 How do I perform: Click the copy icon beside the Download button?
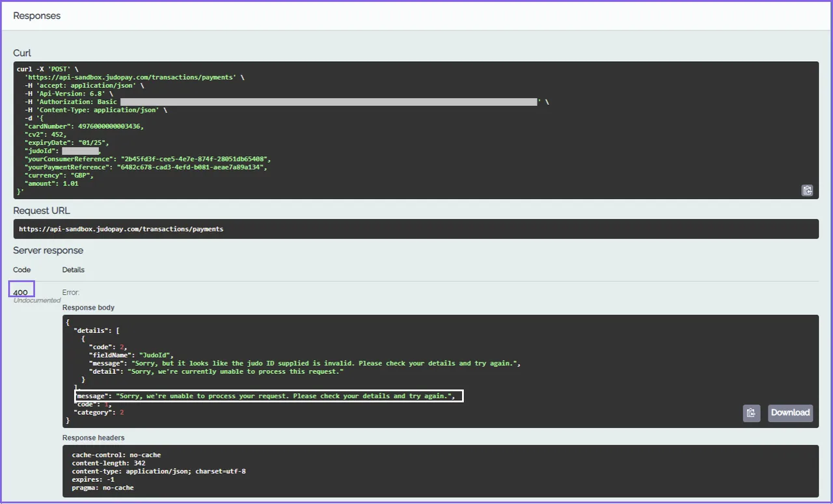(x=751, y=413)
